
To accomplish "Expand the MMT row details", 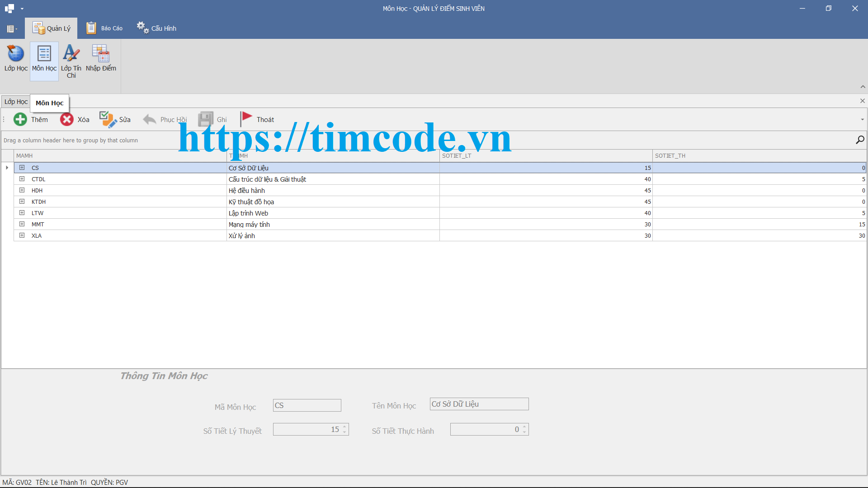I will pyautogui.click(x=22, y=224).
